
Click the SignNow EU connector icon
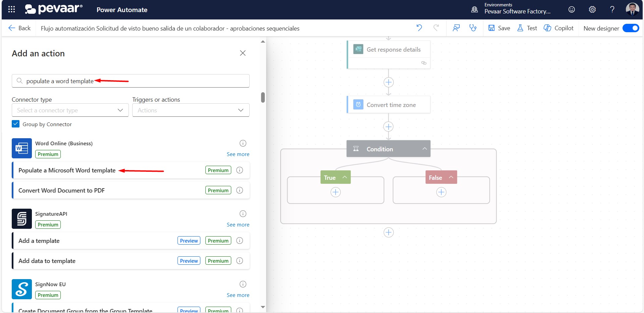[x=22, y=289]
